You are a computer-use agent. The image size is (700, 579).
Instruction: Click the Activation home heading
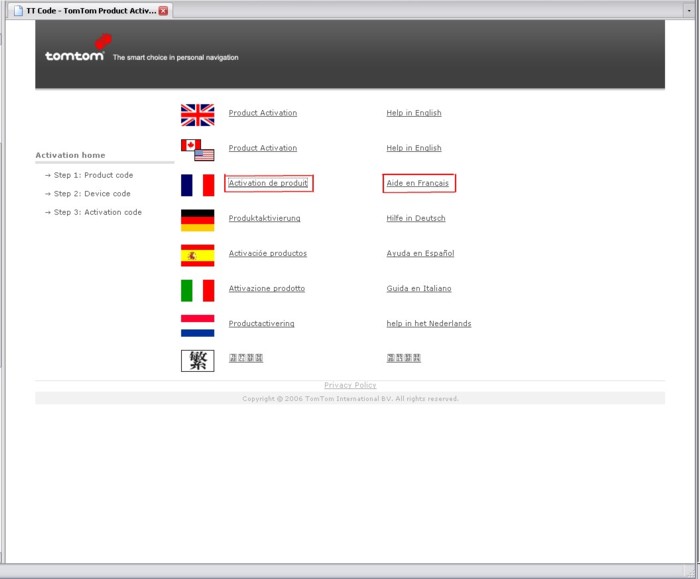click(x=70, y=155)
